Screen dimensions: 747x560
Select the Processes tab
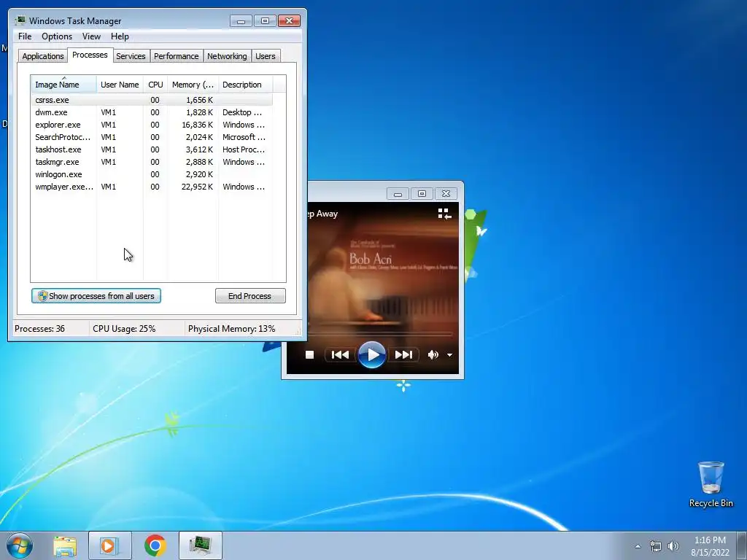[90, 55]
